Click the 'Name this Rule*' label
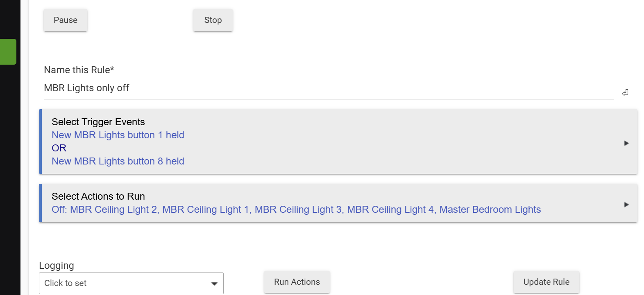Screen dimensions: 644x295 tap(79, 70)
